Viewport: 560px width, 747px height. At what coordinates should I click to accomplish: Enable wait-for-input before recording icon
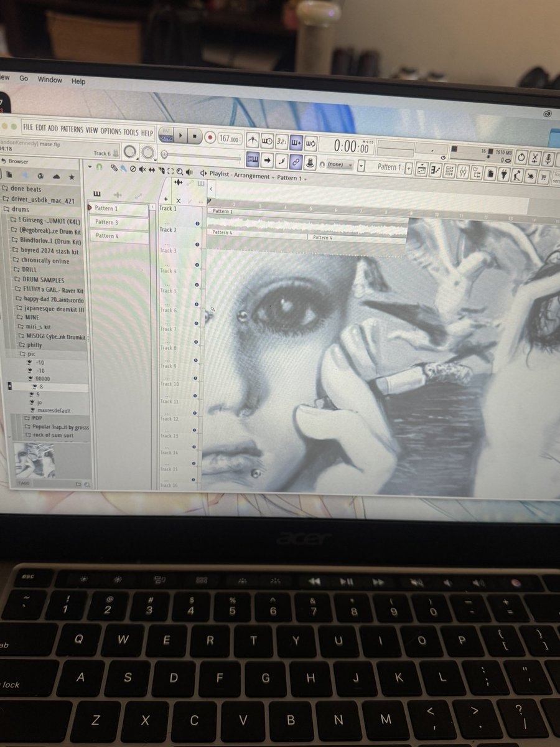[266, 142]
